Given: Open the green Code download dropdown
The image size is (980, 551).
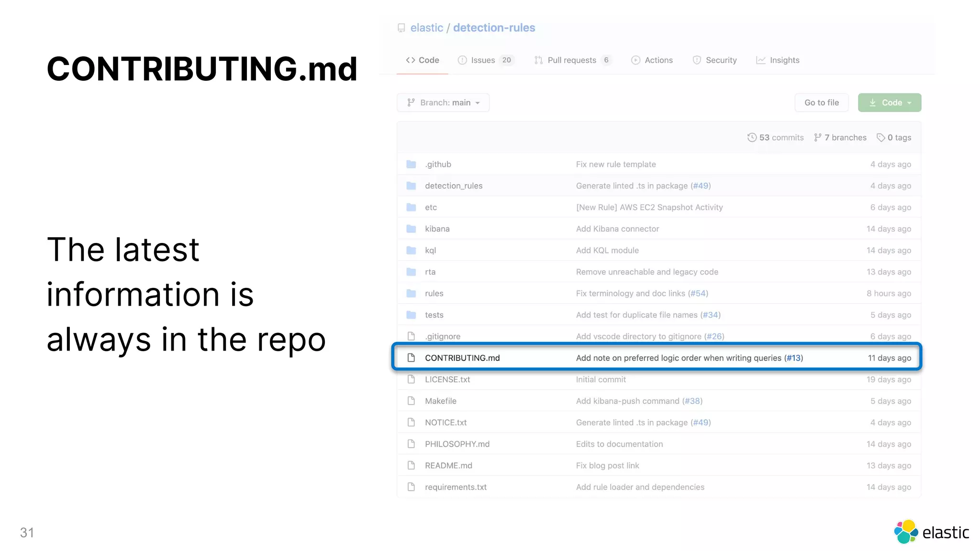Looking at the screenshot, I should coord(890,102).
